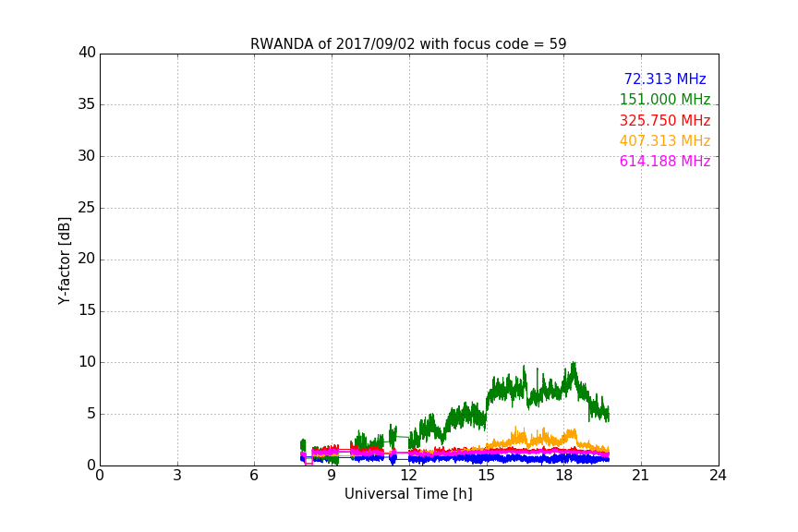
Task: Click the plot title 'RWANDA of 2017/09/02 with focus code = 59'
Action: coord(408,44)
